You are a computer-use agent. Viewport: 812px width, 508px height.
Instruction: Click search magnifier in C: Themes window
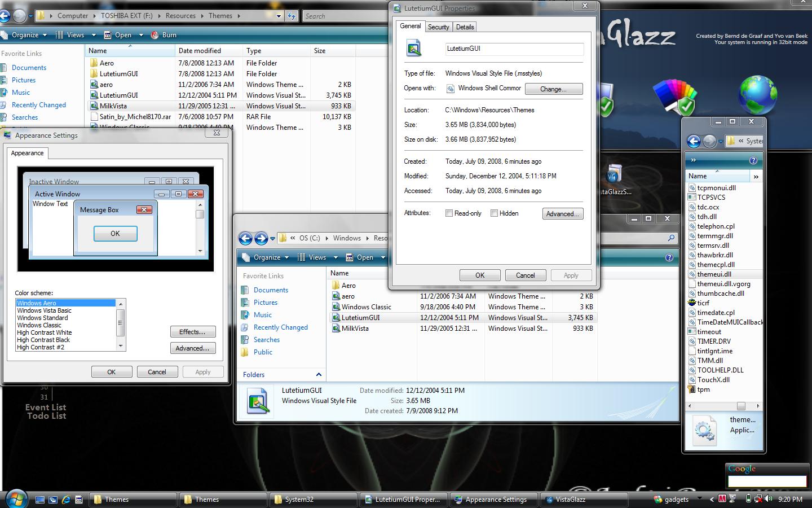click(x=671, y=238)
